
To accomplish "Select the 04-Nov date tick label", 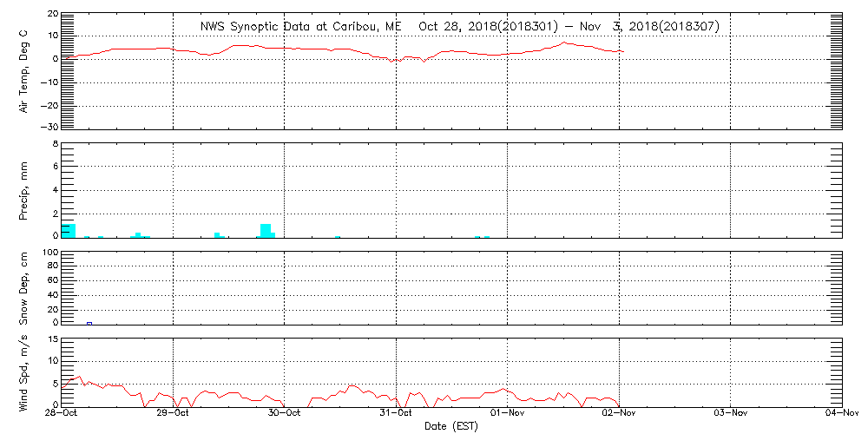I will click(x=840, y=414).
